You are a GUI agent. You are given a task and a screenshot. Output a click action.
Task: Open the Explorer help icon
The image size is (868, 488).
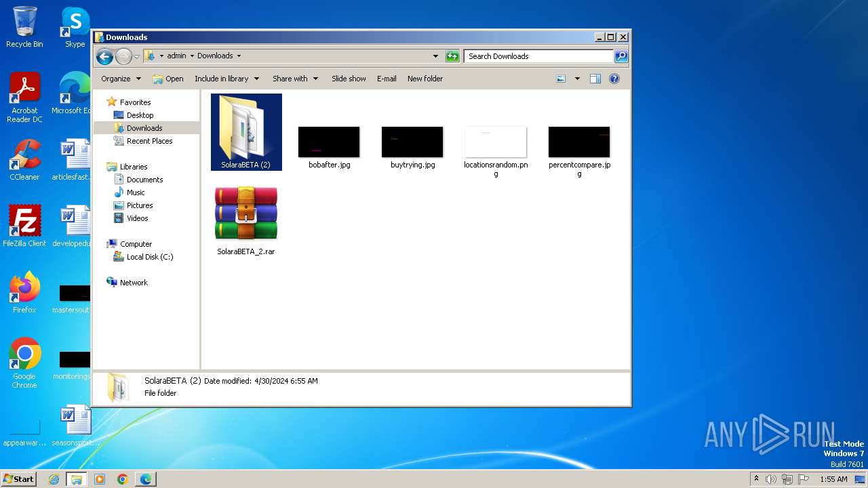click(614, 79)
